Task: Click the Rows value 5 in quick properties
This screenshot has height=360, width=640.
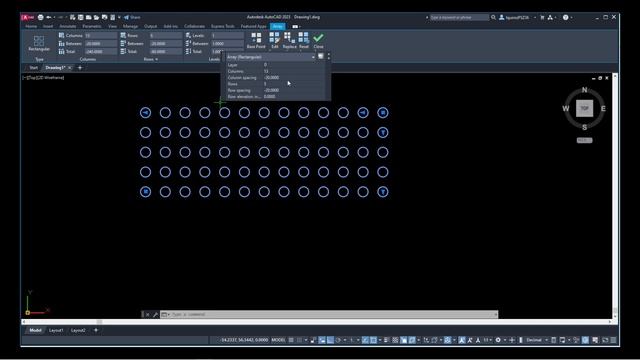Action: [265, 84]
